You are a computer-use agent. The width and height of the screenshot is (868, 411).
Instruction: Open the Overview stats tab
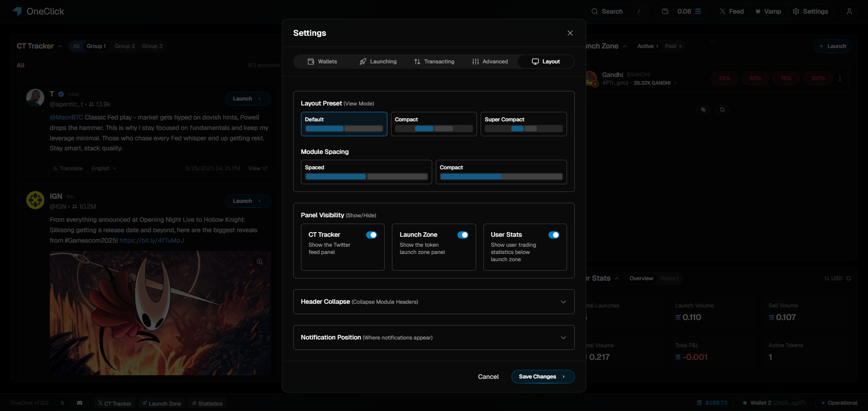[641, 278]
